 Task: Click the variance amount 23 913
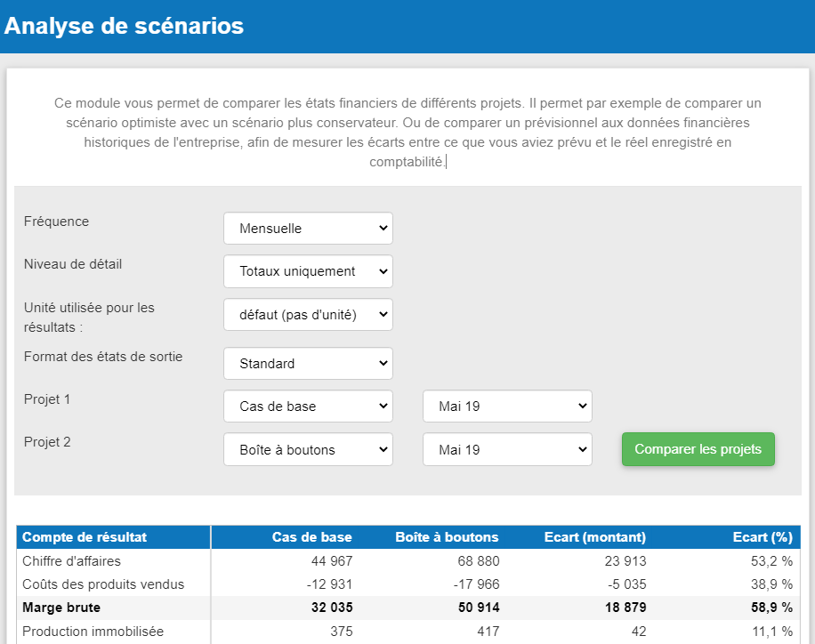click(625, 561)
